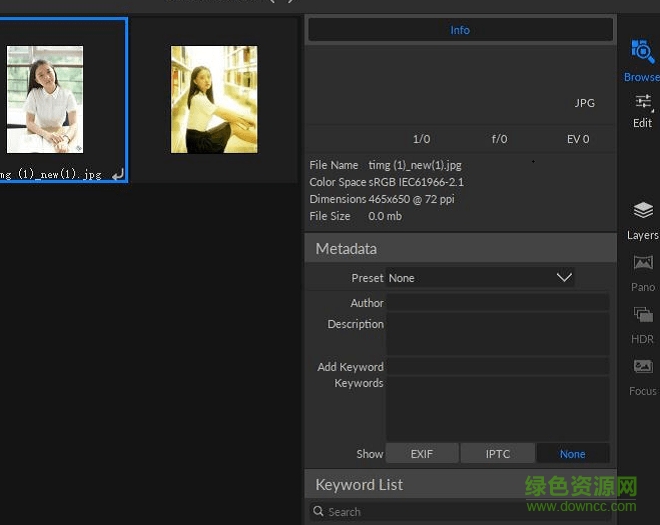The width and height of the screenshot is (660, 525).
Task: Open the Preset dropdown in Metadata
Action: tap(480, 278)
